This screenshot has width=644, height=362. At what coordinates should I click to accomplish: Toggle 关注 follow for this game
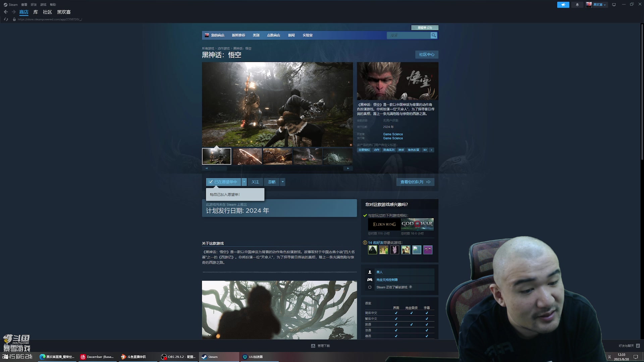point(255,182)
